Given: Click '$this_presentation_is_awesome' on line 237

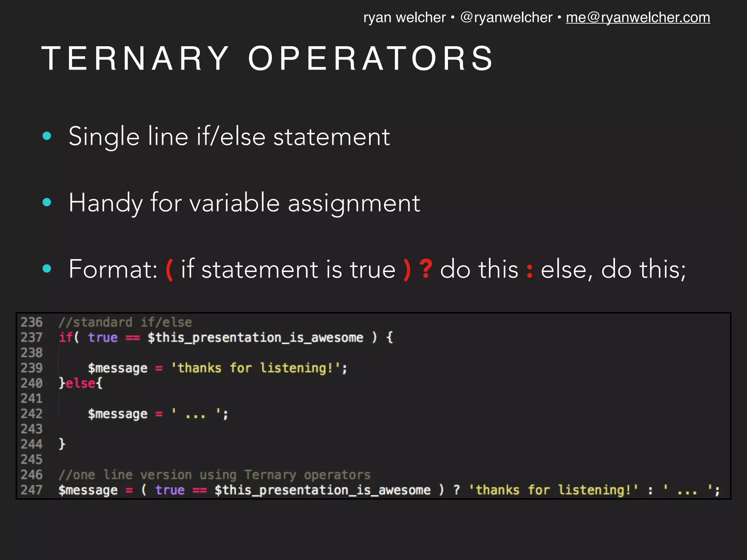Looking at the screenshot, I should point(255,338).
